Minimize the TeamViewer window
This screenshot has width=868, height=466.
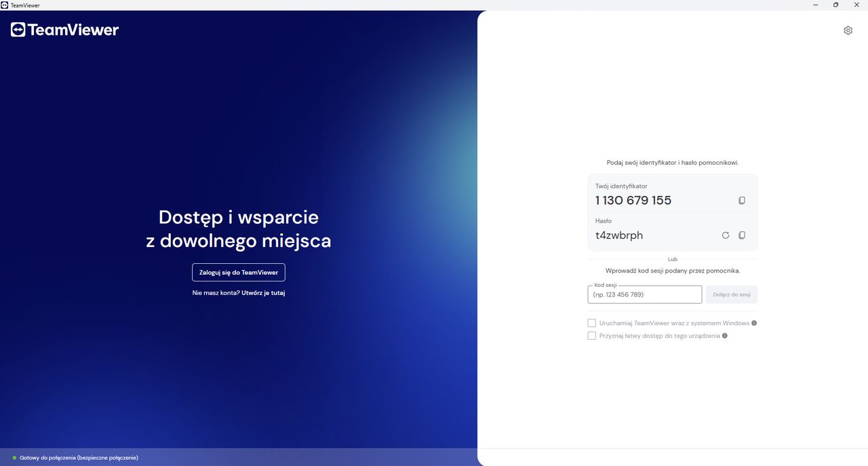click(816, 5)
